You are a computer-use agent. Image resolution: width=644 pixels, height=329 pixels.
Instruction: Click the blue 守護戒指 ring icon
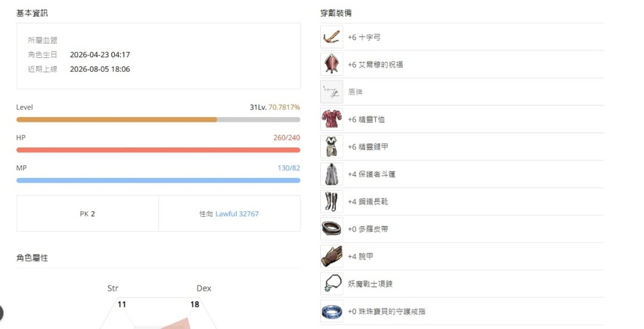pos(332,311)
